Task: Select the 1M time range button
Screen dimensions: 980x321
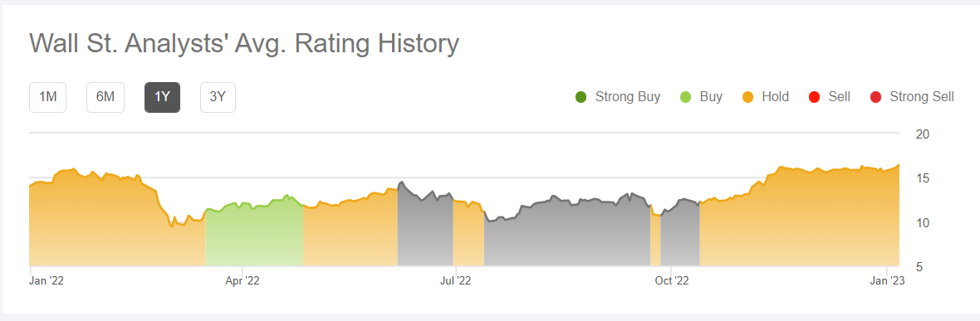Action: click(47, 97)
